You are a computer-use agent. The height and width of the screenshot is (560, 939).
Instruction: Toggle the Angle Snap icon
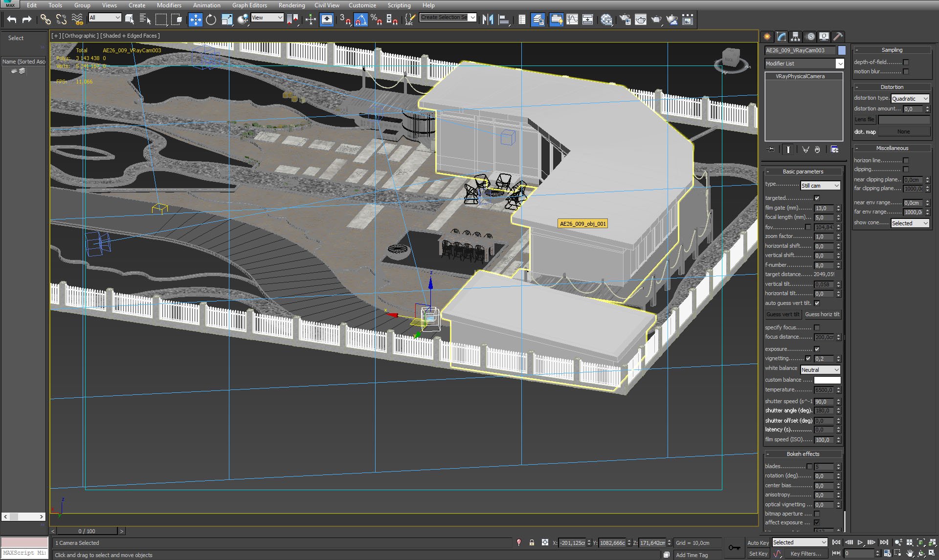[361, 20]
